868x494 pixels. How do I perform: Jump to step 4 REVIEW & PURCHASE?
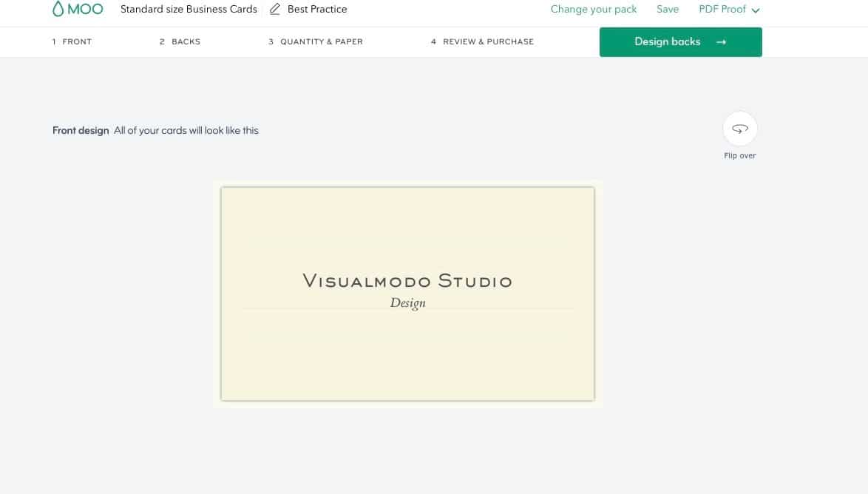point(482,41)
